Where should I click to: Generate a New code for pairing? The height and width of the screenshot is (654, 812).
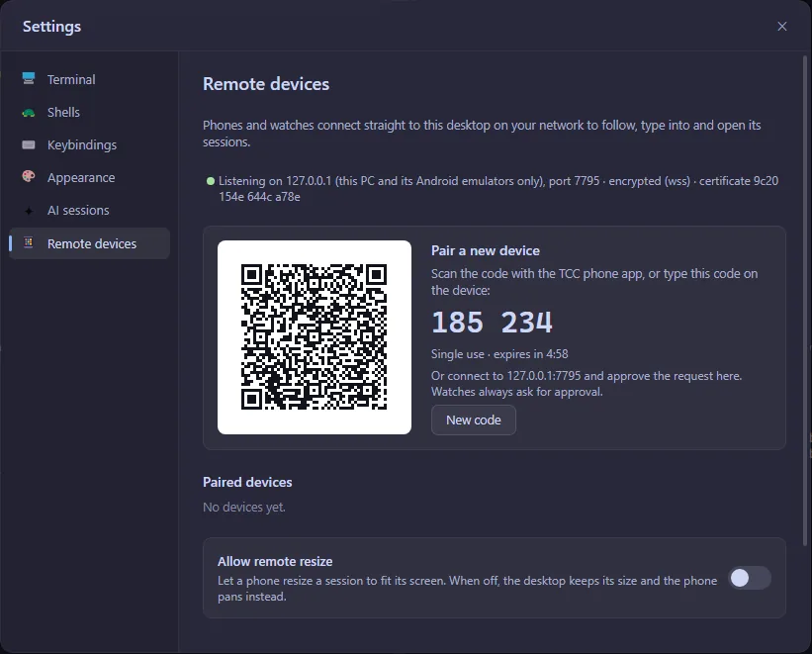click(x=474, y=420)
